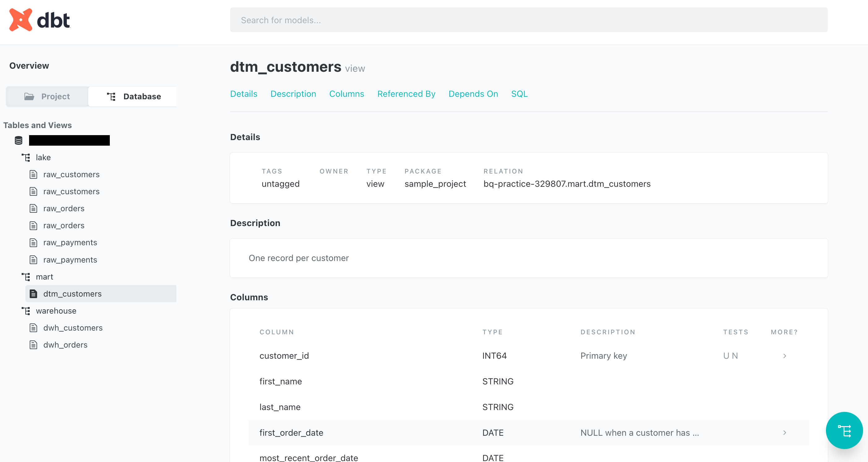868x462 pixels.
Task: Expand customer_id column details chevron
Action: click(x=784, y=356)
